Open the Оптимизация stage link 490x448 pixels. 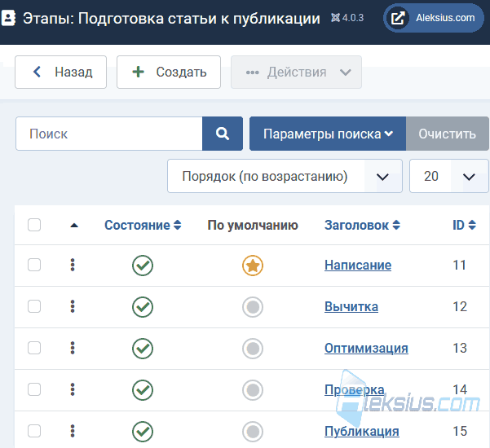click(366, 348)
